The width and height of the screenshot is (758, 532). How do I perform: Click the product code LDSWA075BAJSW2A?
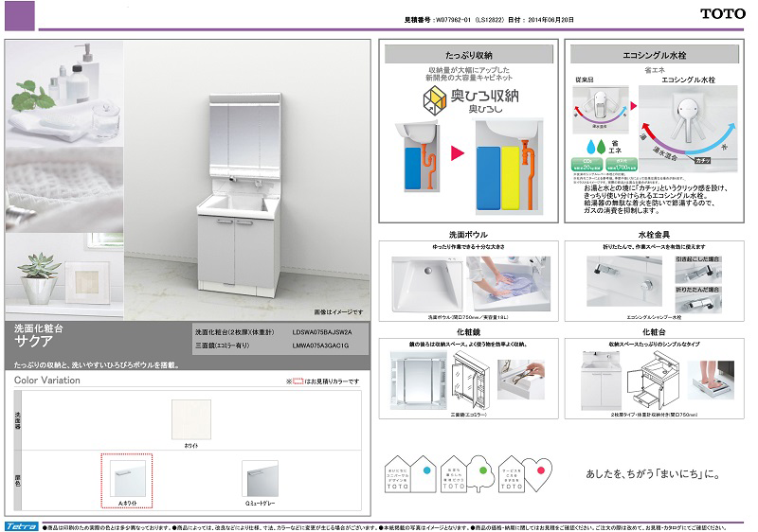(322, 332)
